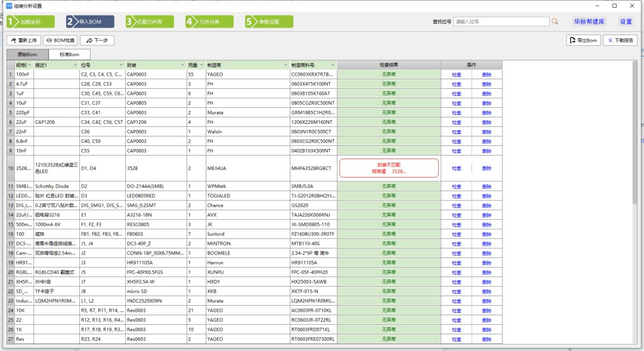Open the 华秋帮建库 button
This screenshot has height=351, width=644.
(x=589, y=22)
